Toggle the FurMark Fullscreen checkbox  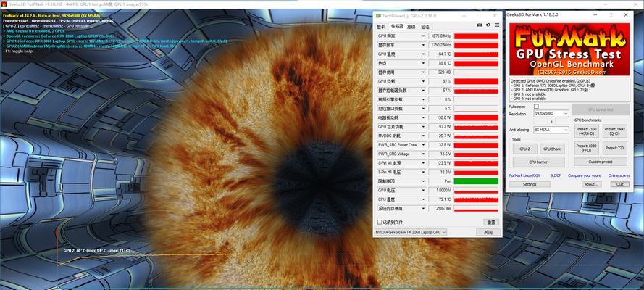coord(536,107)
